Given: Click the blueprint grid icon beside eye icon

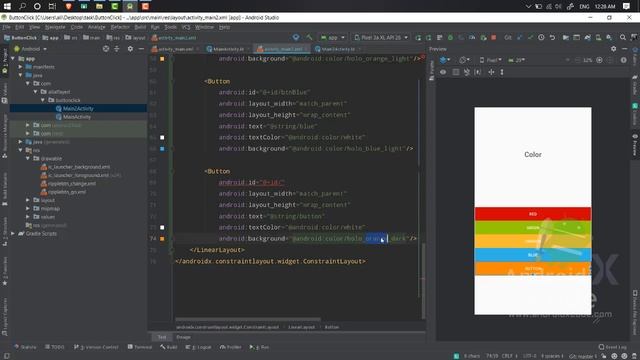Looking at the screenshot, I should point(456,72).
